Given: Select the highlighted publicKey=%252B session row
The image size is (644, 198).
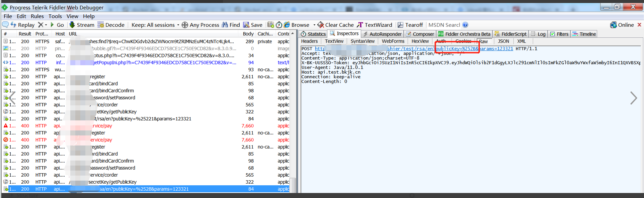Looking at the screenshot, I should point(146,189).
